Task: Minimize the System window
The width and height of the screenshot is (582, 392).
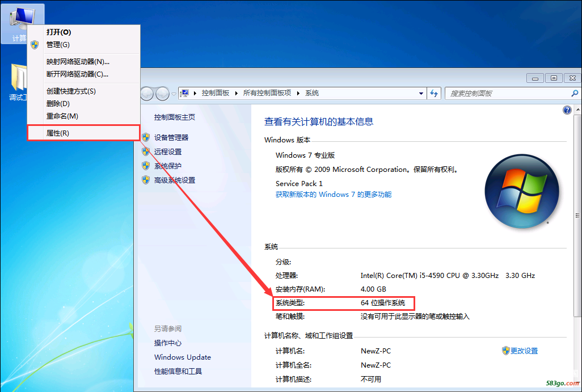Action: tap(535, 78)
